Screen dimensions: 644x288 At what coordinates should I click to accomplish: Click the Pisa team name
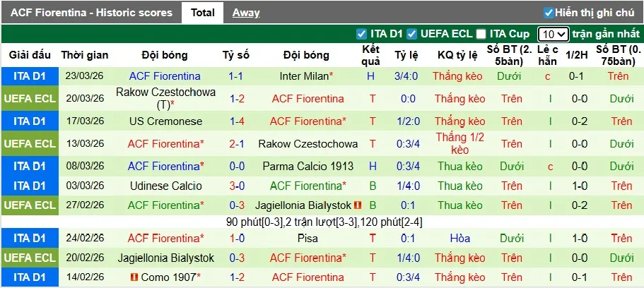(x=307, y=239)
